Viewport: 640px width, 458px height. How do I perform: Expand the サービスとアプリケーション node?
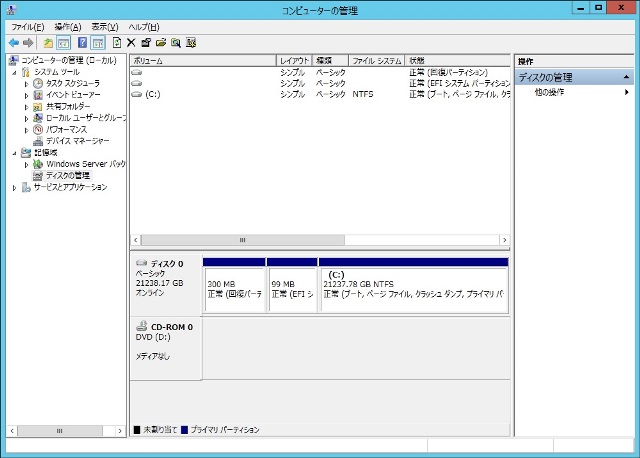pyautogui.click(x=14, y=187)
